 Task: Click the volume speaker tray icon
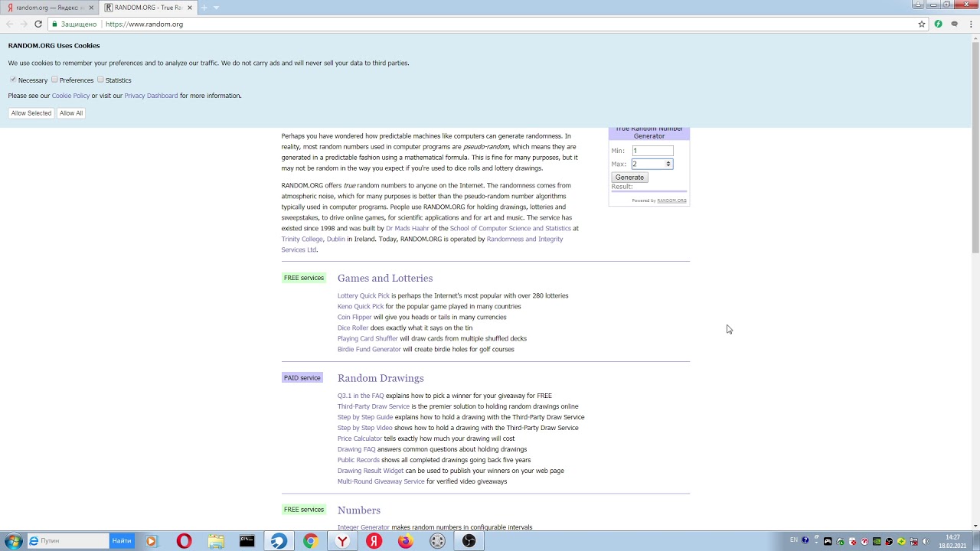pyautogui.click(x=926, y=541)
